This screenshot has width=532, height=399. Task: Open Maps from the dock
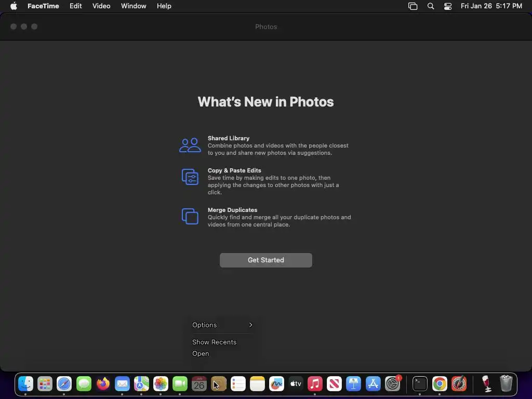[141, 384]
